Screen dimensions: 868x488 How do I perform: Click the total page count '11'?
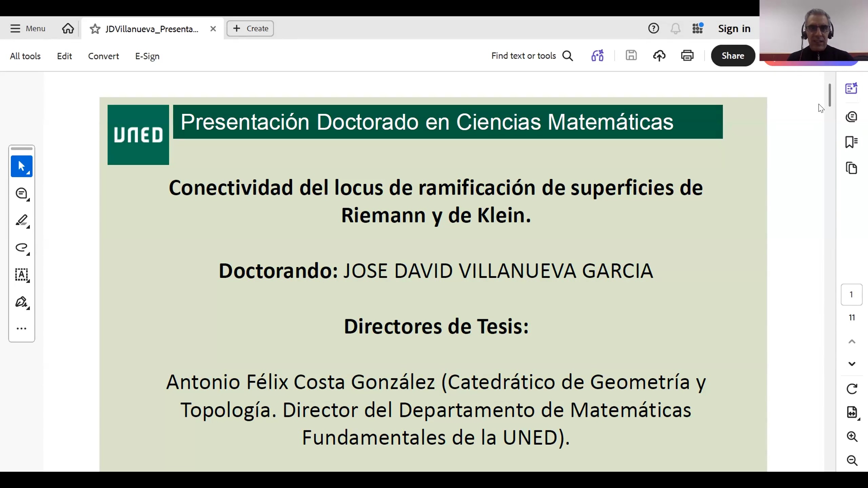[852, 318]
